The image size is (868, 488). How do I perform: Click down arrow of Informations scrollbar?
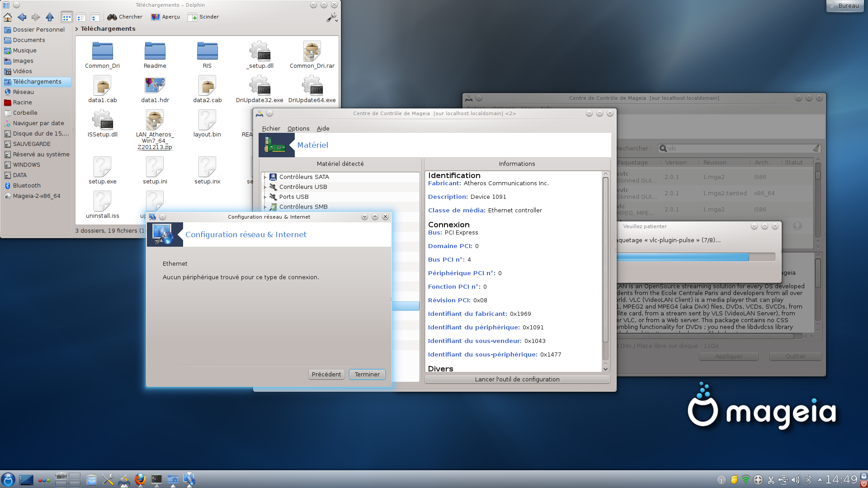[x=605, y=369]
